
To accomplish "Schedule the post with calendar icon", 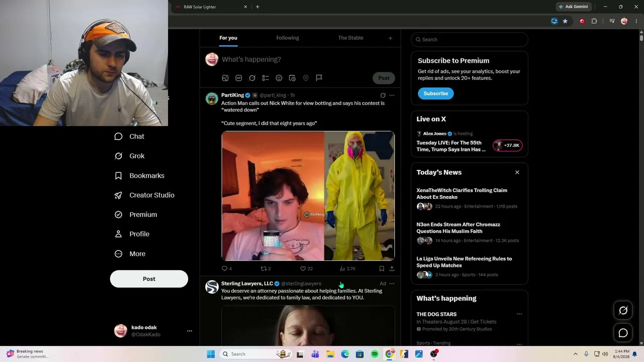I will (292, 78).
